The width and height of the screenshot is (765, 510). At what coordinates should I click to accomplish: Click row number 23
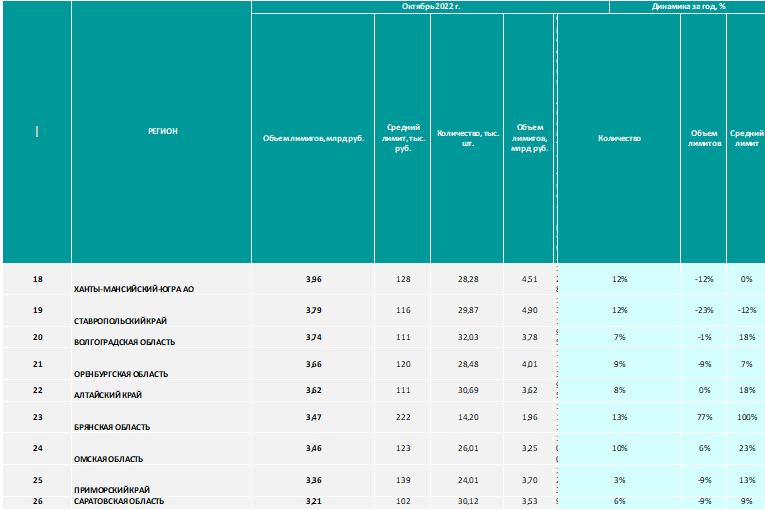click(x=38, y=417)
